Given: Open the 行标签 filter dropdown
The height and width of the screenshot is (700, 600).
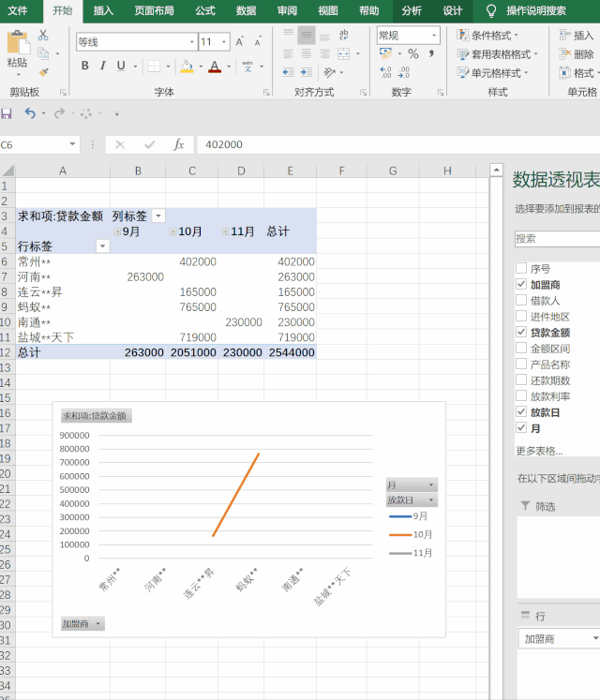Looking at the screenshot, I should pyautogui.click(x=103, y=246).
